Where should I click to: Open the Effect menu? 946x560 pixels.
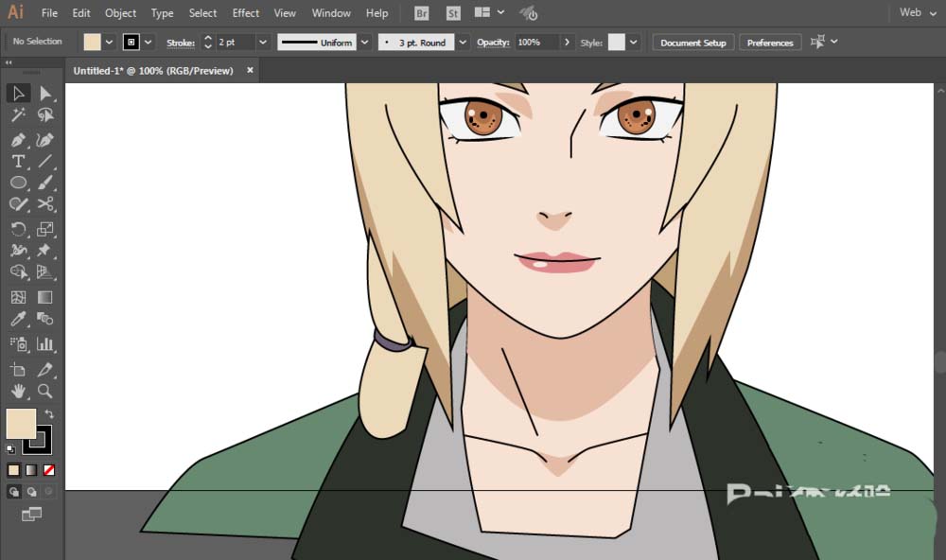(x=246, y=12)
